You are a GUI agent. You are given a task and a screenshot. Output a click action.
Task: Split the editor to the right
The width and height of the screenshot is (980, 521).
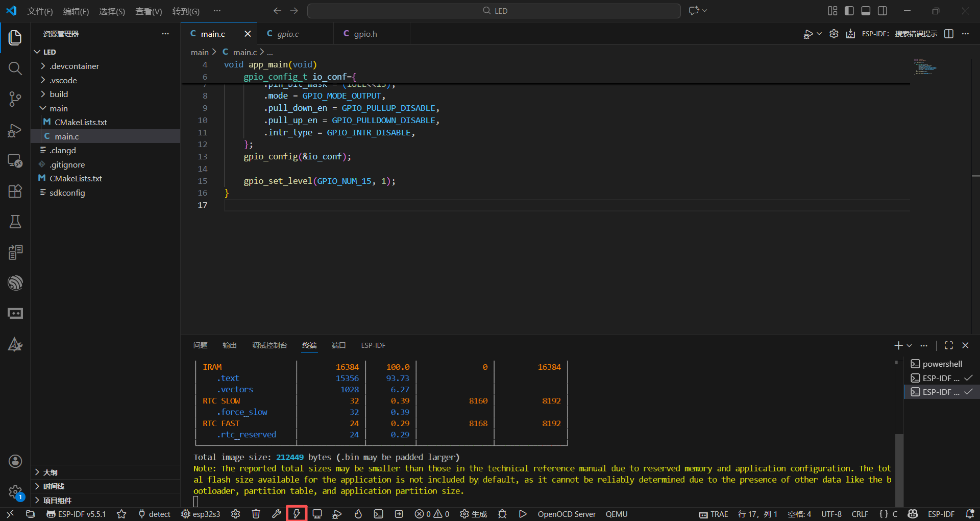point(949,34)
